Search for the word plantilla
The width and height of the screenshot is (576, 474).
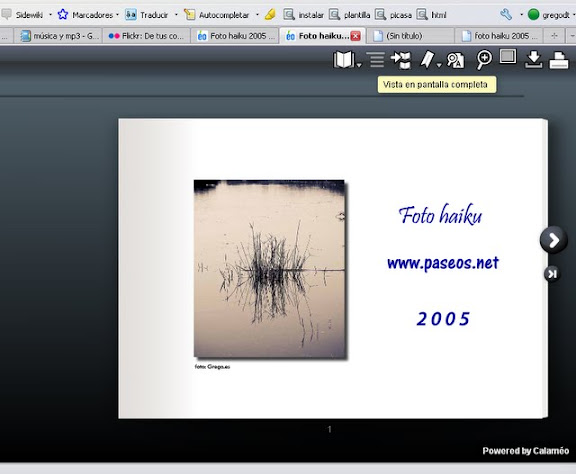pos(349,15)
